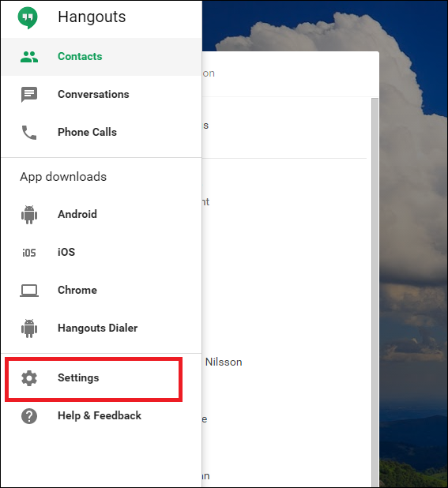The height and width of the screenshot is (488, 448).
Task: Click the Help question mark icon
Action: [x=29, y=416]
